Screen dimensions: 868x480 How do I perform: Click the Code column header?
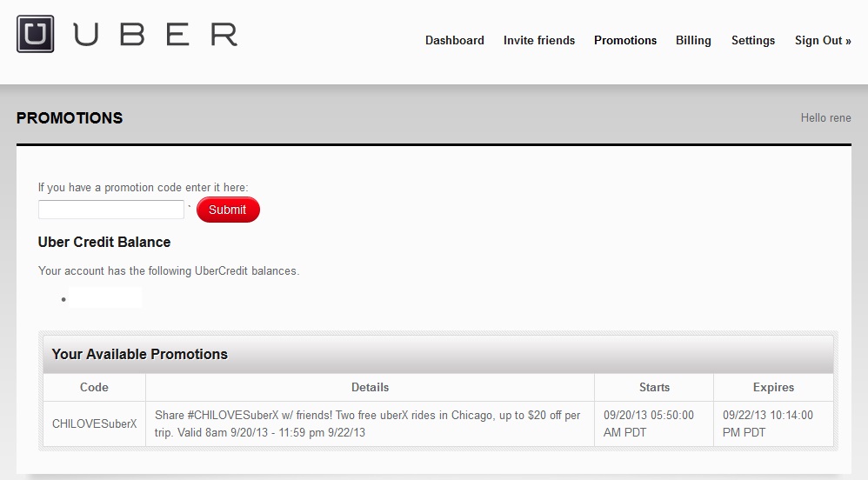point(94,387)
